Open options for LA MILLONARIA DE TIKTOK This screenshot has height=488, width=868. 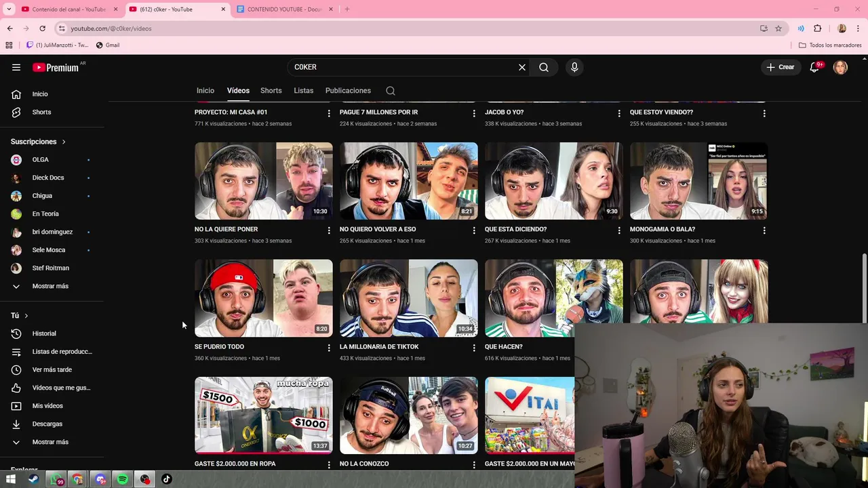pyautogui.click(x=474, y=348)
